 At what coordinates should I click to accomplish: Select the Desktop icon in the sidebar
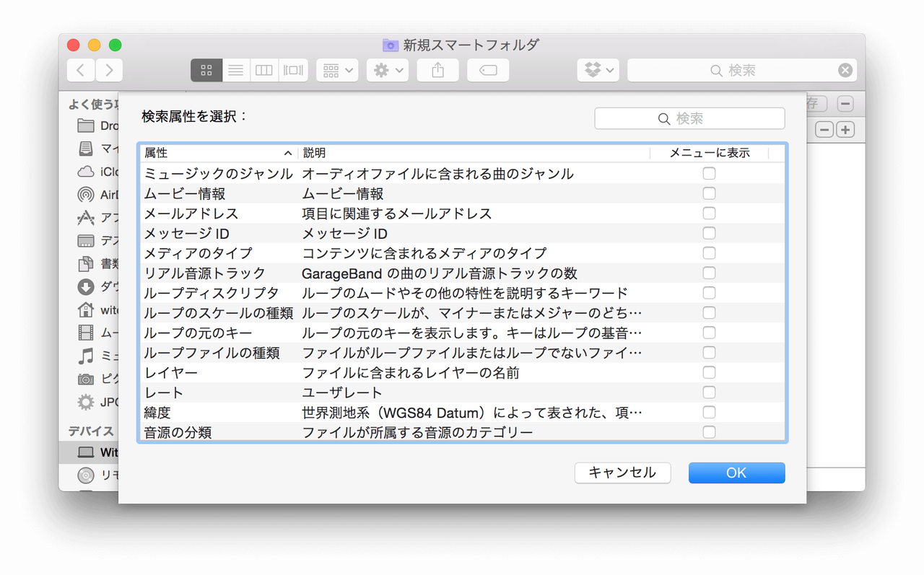86,241
